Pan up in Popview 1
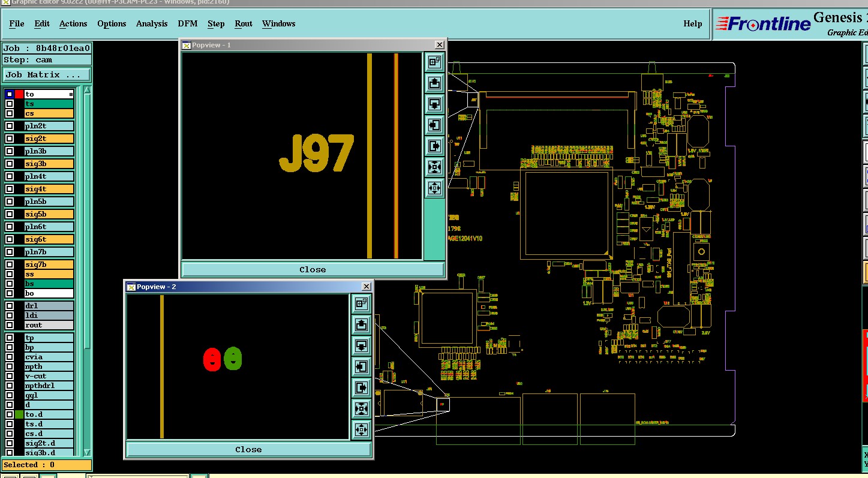This screenshot has width=868, height=478. pos(434,83)
